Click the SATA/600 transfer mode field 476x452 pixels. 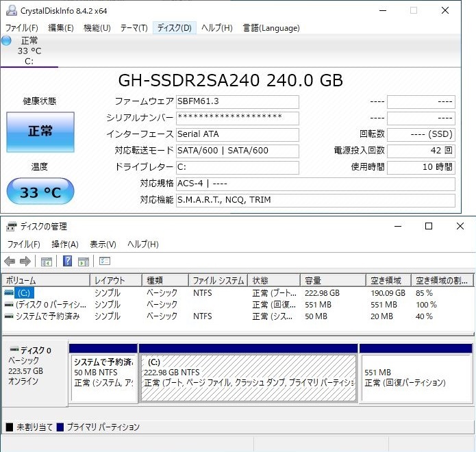coord(238,151)
